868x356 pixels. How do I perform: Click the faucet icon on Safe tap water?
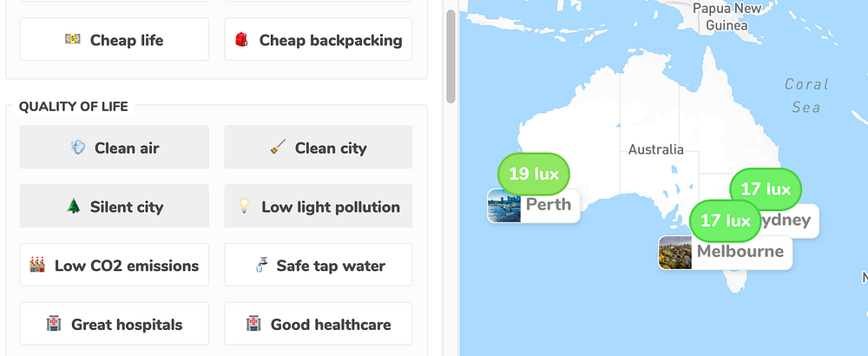pos(260,266)
